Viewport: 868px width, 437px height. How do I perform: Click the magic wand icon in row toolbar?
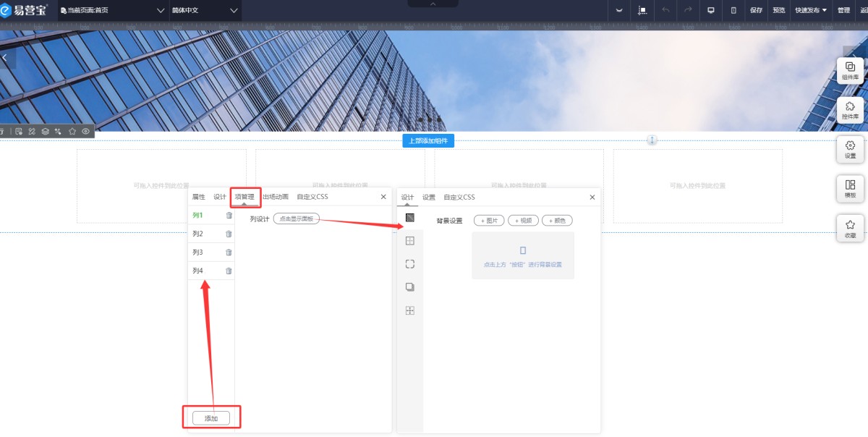59,131
